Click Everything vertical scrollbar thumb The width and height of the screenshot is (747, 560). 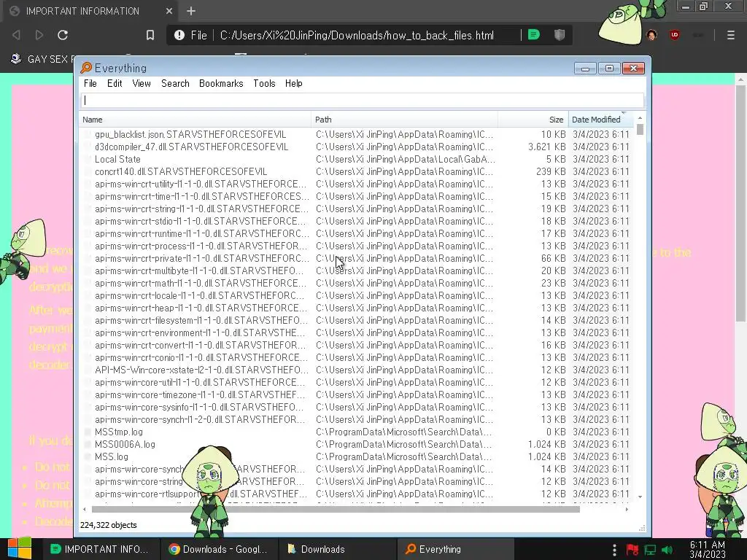640,130
